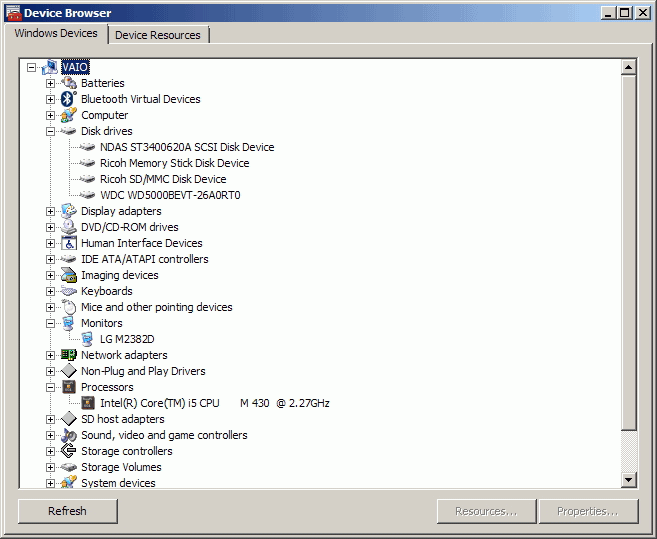Screen dimensions: 657x539
Task: Click the Storage controllers icon
Action: tap(69, 451)
